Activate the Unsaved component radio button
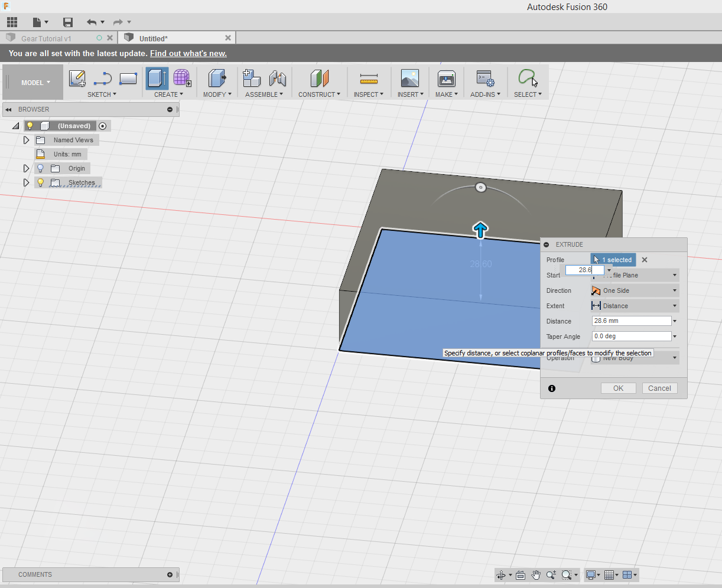This screenshot has width=722, height=588. (x=103, y=126)
